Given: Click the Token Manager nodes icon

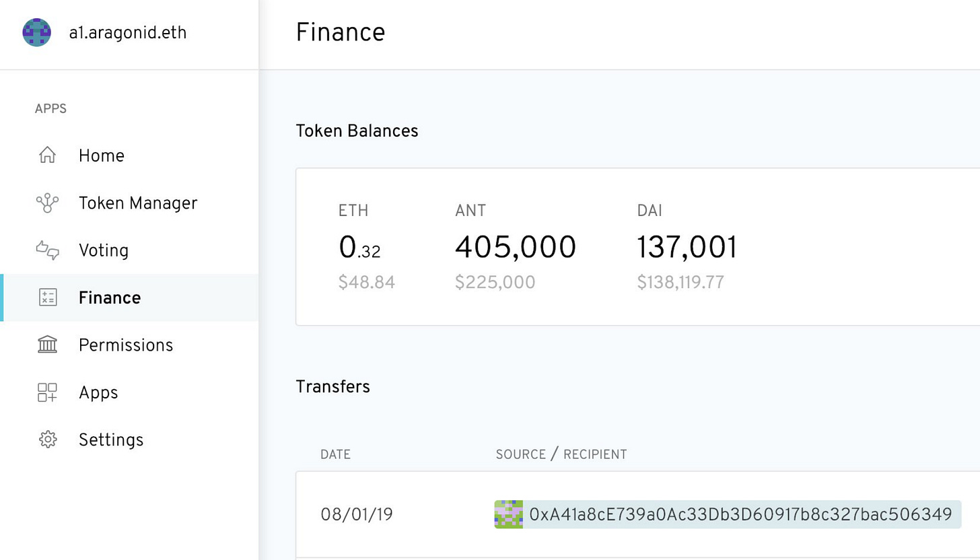Looking at the screenshot, I should click(x=47, y=203).
